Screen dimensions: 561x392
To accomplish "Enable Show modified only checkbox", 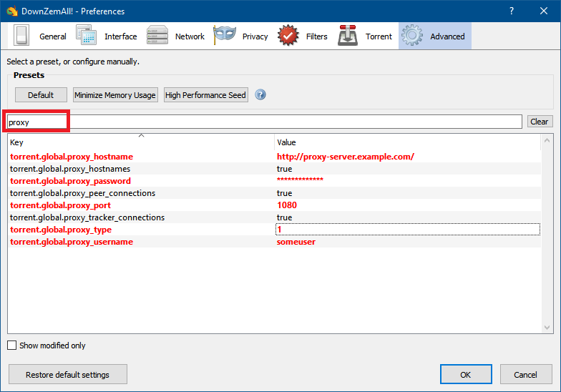I will [x=11, y=345].
